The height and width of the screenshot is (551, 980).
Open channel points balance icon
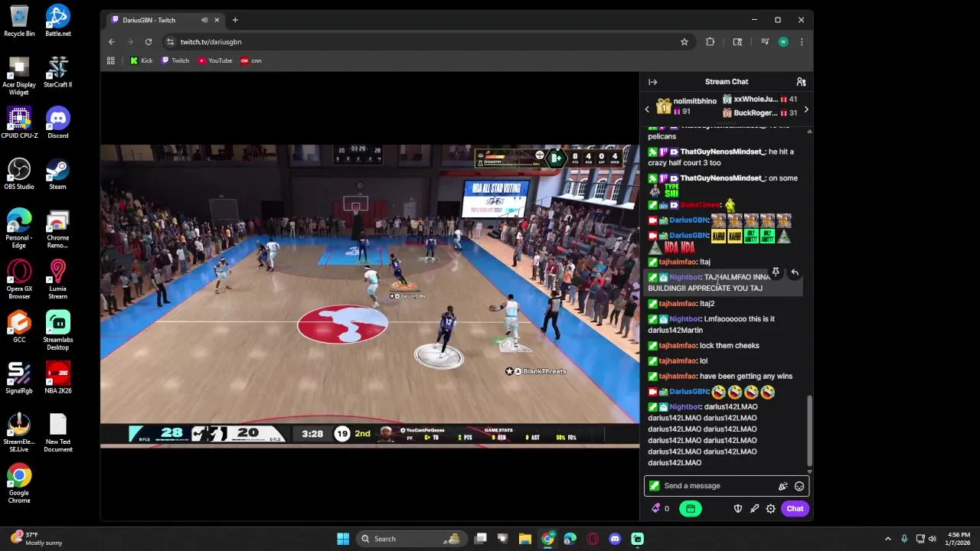point(660,508)
